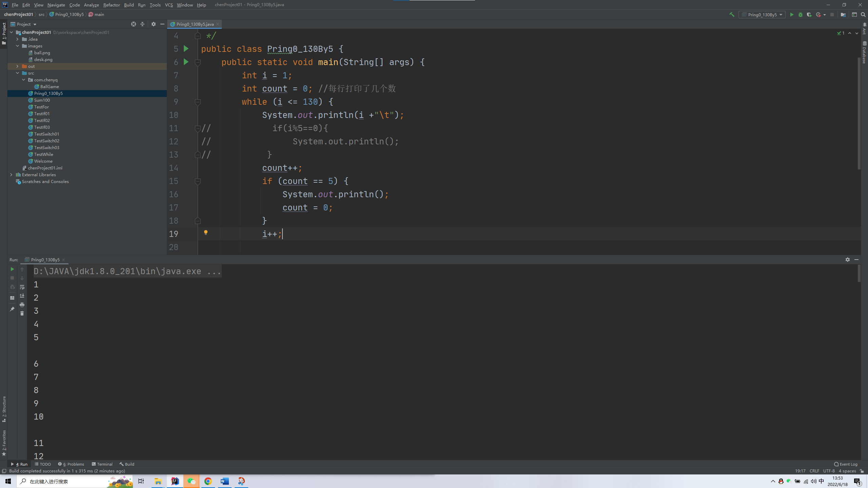Change line separator CRLF

click(814, 471)
